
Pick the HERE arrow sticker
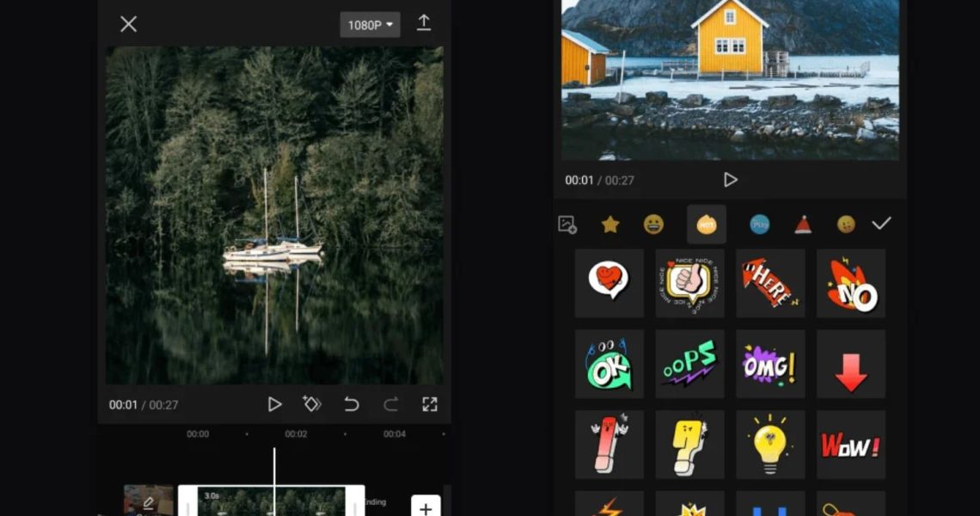tap(770, 283)
